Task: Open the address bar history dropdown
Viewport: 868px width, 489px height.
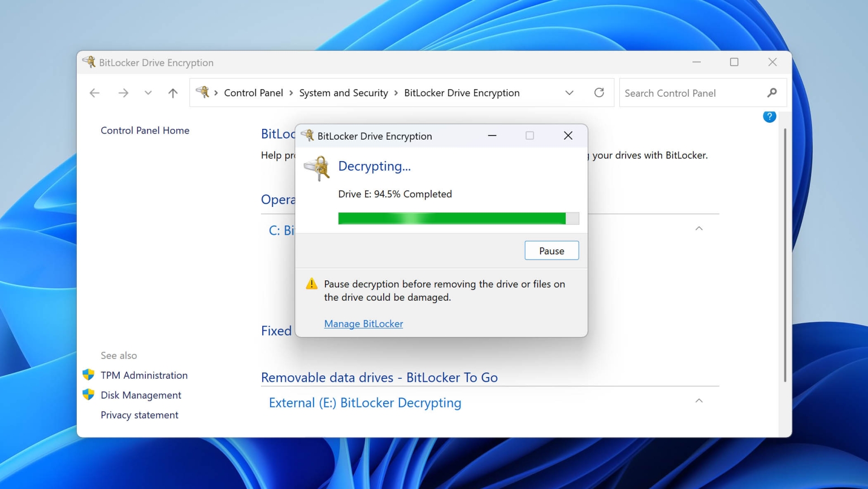Action: (x=570, y=92)
